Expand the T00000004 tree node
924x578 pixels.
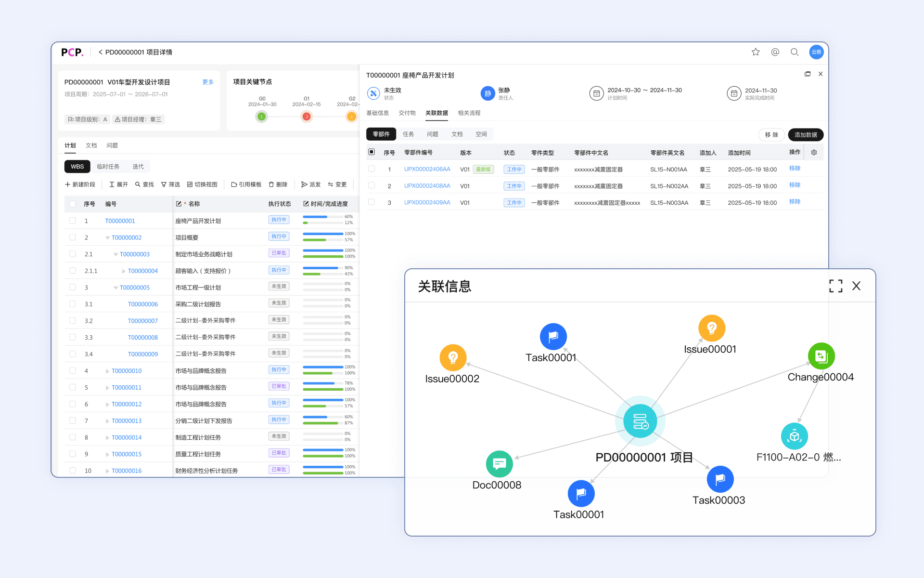point(124,271)
